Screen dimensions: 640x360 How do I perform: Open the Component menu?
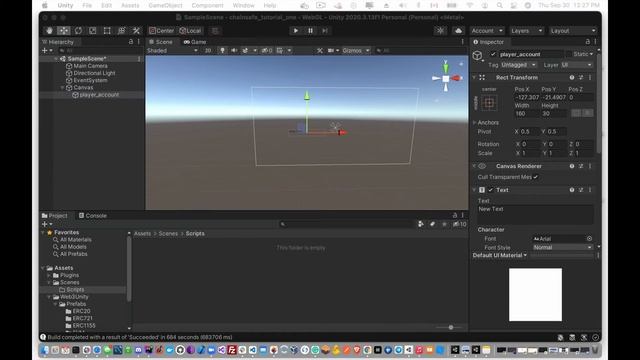207,5
